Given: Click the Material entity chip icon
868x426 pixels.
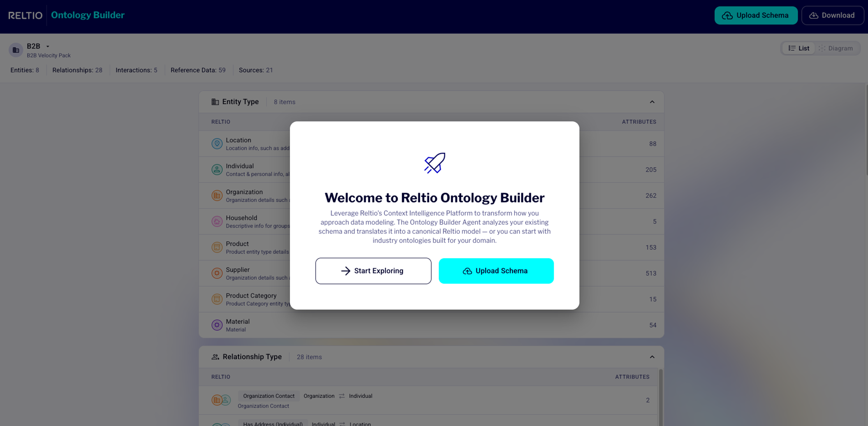Looking at the screenshot, I should [217, 325].
